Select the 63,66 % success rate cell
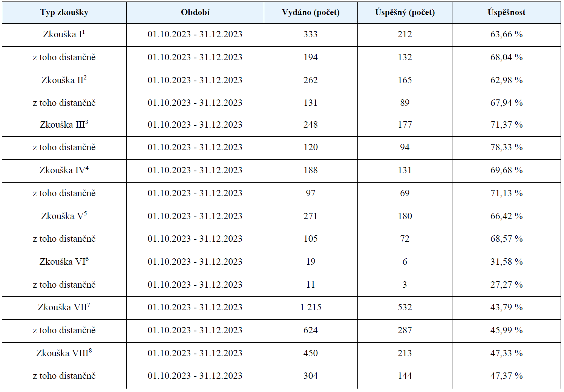This screenshot has height=392, width=564. point(506,35)
